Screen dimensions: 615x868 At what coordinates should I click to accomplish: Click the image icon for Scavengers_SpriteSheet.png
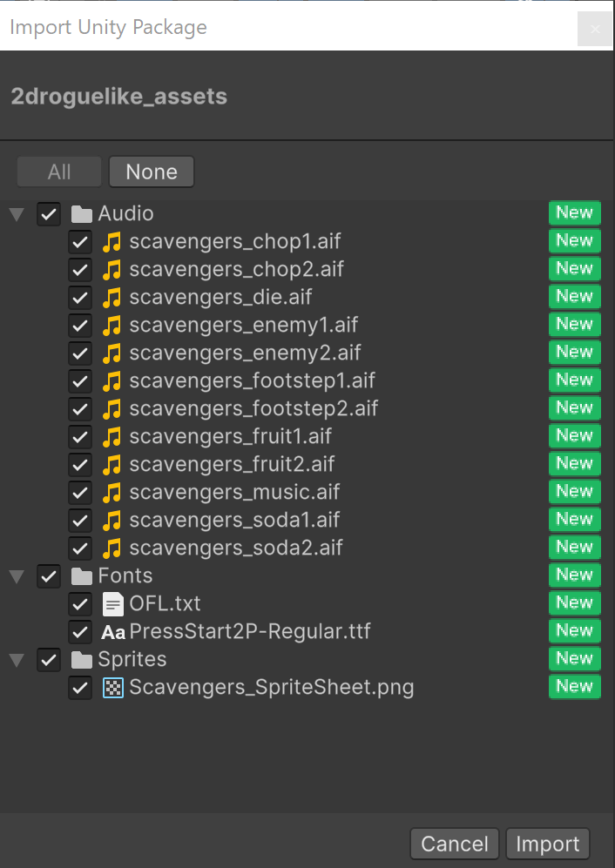(x=113, y=688)
